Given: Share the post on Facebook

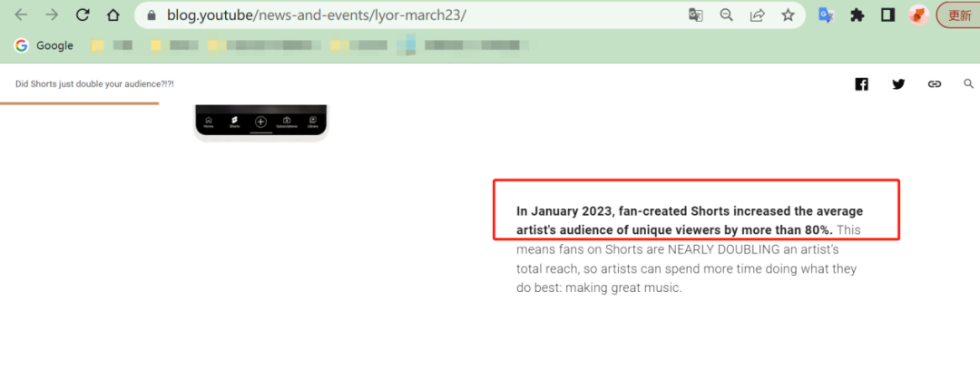Looking at the screenshot, I should pos(861,84).
